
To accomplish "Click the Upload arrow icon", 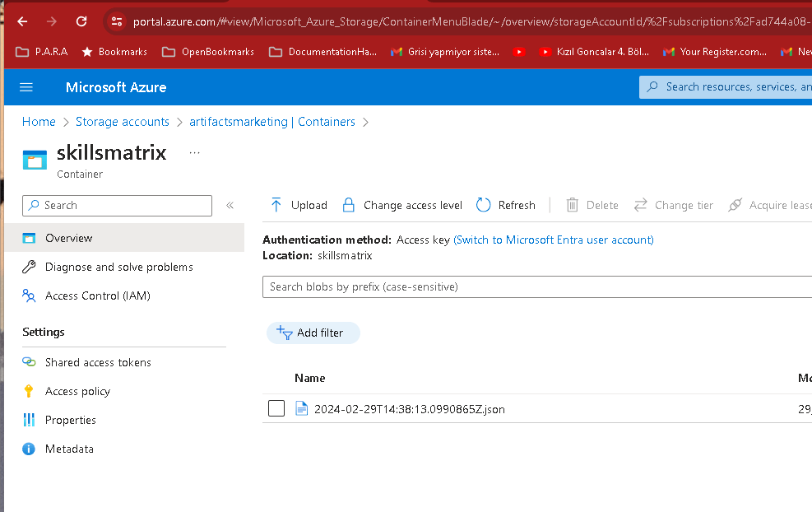I will click(276, 205).
